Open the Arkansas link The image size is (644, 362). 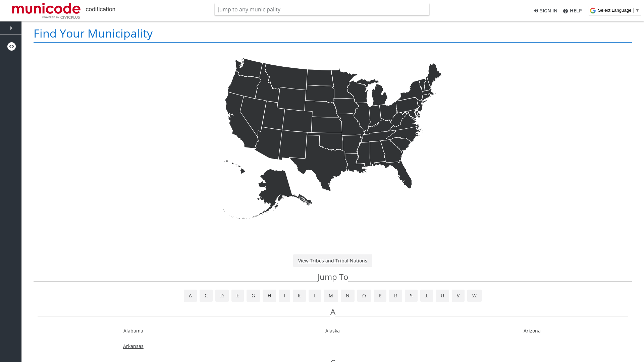133,346
